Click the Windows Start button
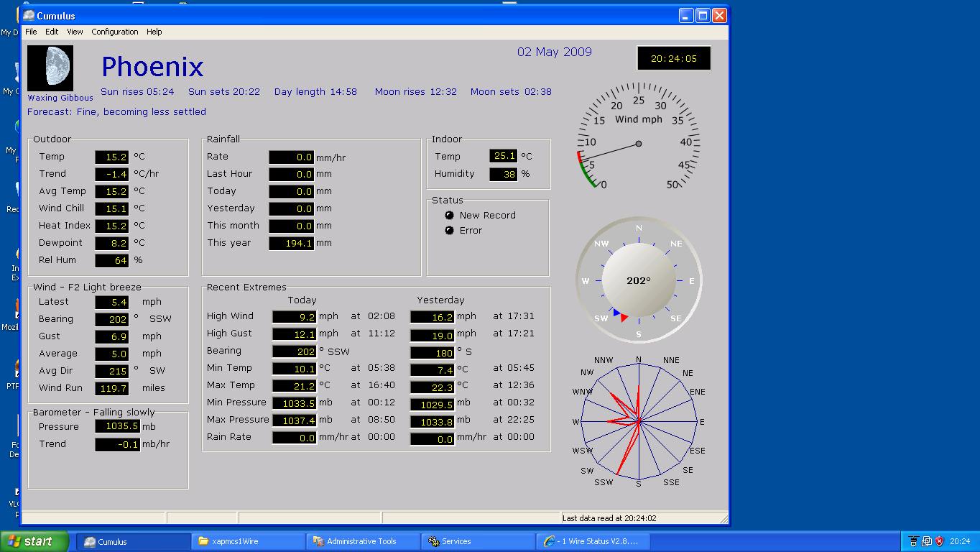 click(34, 541)
